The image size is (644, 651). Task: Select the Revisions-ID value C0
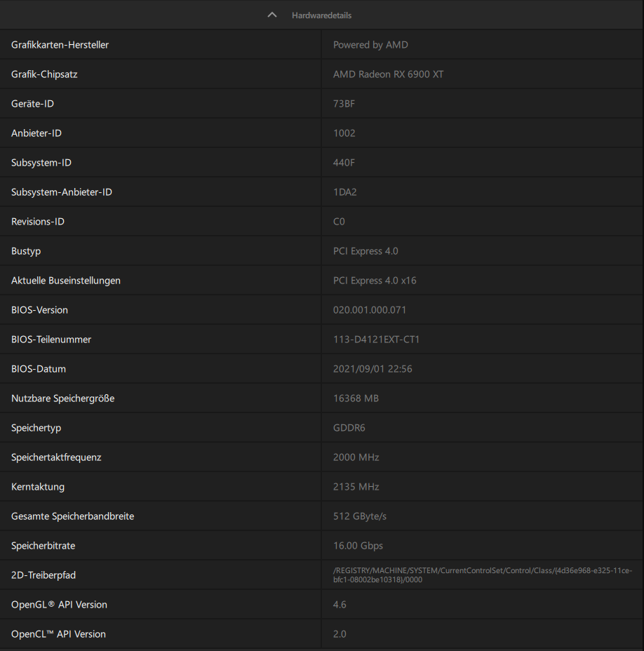[339, 222]
